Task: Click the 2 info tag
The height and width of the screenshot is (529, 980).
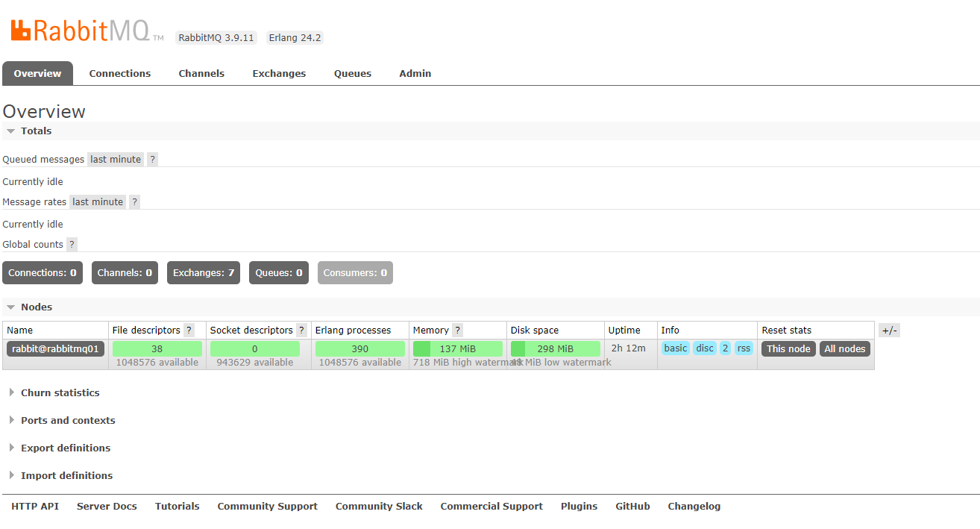Action: (725, 348)
